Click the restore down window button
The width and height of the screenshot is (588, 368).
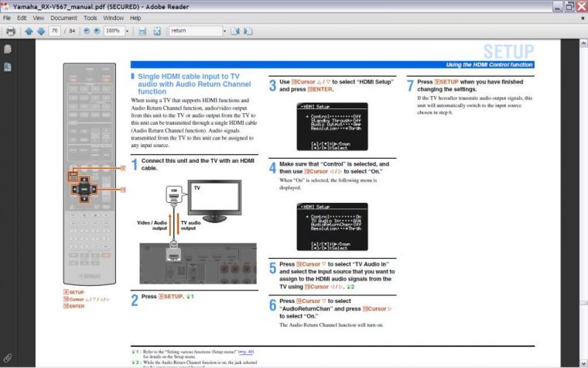pyautogui.click(x=569, y=6)
